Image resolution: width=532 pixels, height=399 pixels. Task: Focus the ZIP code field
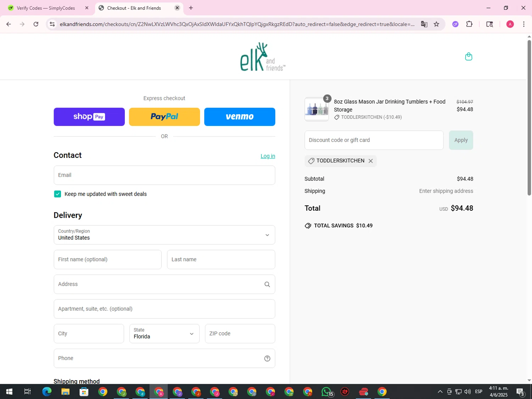[240, 333]
